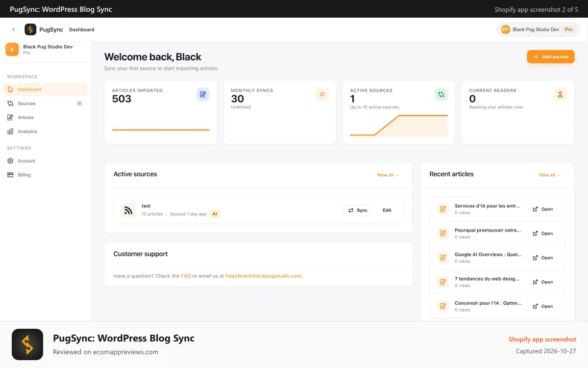588x368 pixels.
Task: Click the Sources count badge 6
Action: tap(80, 104)
